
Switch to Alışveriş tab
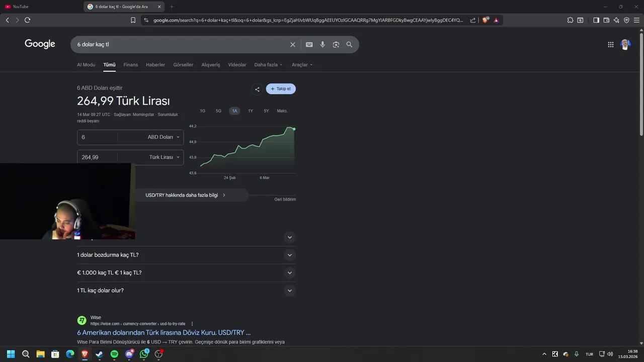click(x=211, y=65)
